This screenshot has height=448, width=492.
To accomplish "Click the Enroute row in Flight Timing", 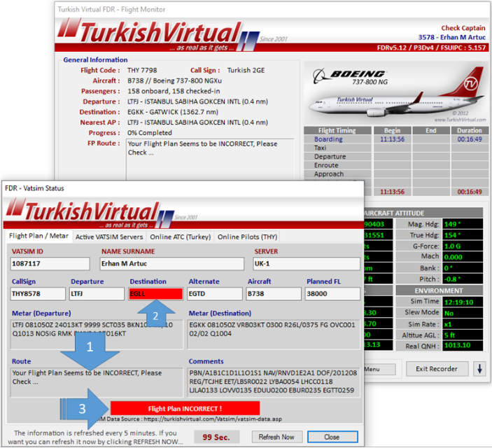I will pyautogui.click(x=396, y=165).
